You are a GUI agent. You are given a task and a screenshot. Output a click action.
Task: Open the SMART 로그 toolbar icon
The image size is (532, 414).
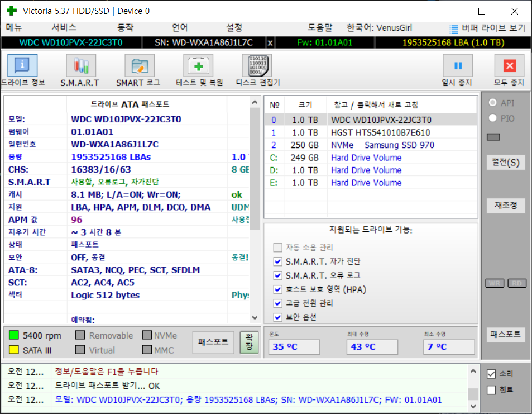click(x=140, y=65)
